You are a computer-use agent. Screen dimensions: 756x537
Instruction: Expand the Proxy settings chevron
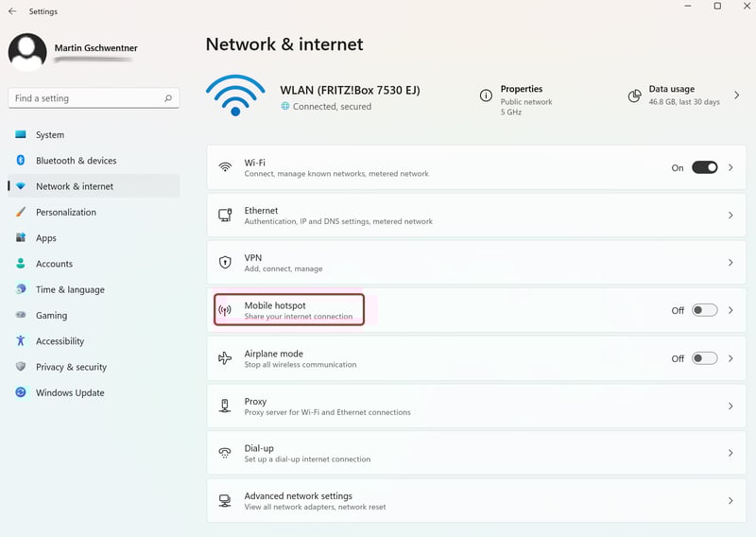[730, 407]
